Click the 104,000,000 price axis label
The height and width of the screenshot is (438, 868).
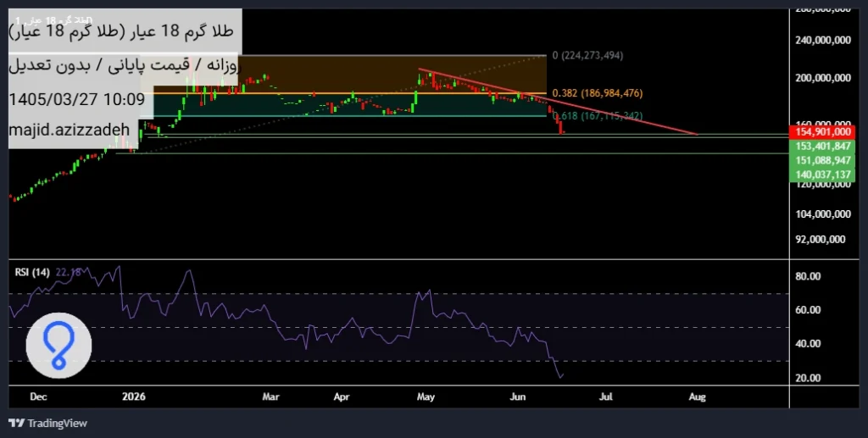click(823, 214)
